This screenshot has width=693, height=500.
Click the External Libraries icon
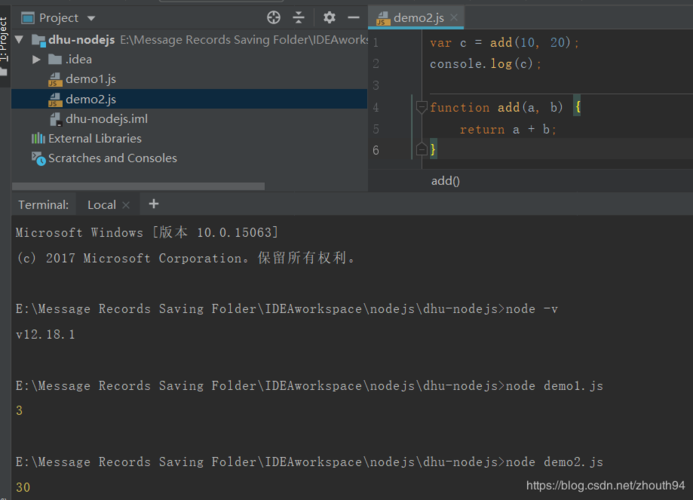point(38,139)
